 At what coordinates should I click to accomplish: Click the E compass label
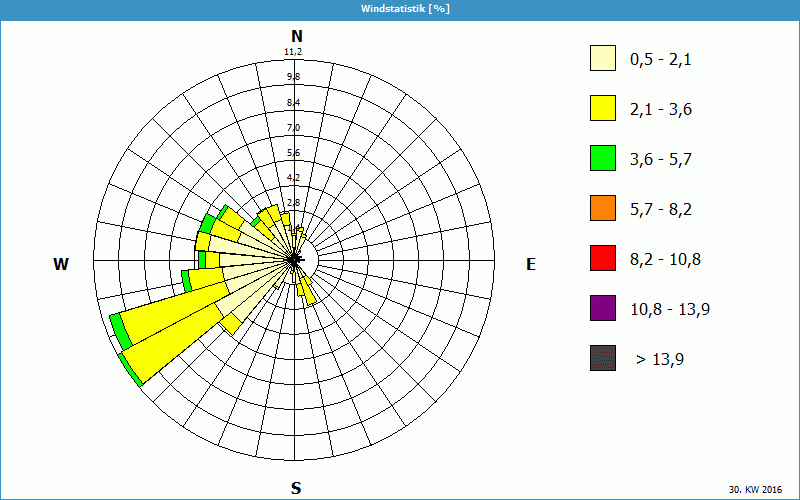pyautogui.click(x=531, y=264)
